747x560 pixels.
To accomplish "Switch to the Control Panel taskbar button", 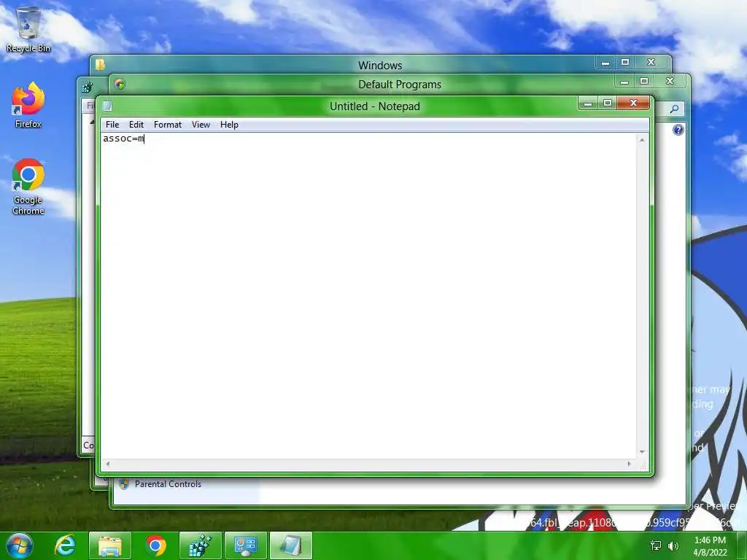I will coord(245,545).
